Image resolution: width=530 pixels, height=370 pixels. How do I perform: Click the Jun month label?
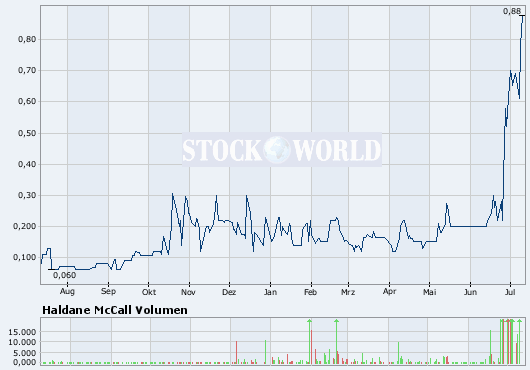(x=470, y=292)
